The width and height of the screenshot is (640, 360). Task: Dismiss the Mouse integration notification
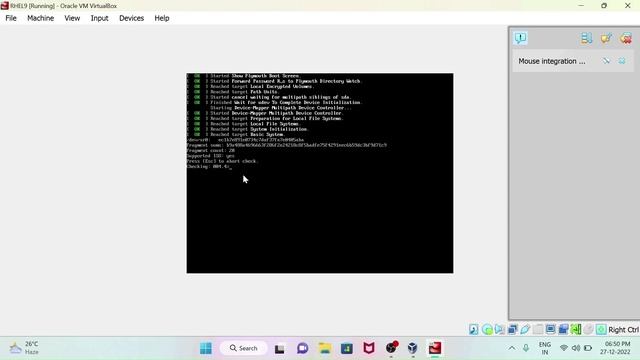point(622,61)
